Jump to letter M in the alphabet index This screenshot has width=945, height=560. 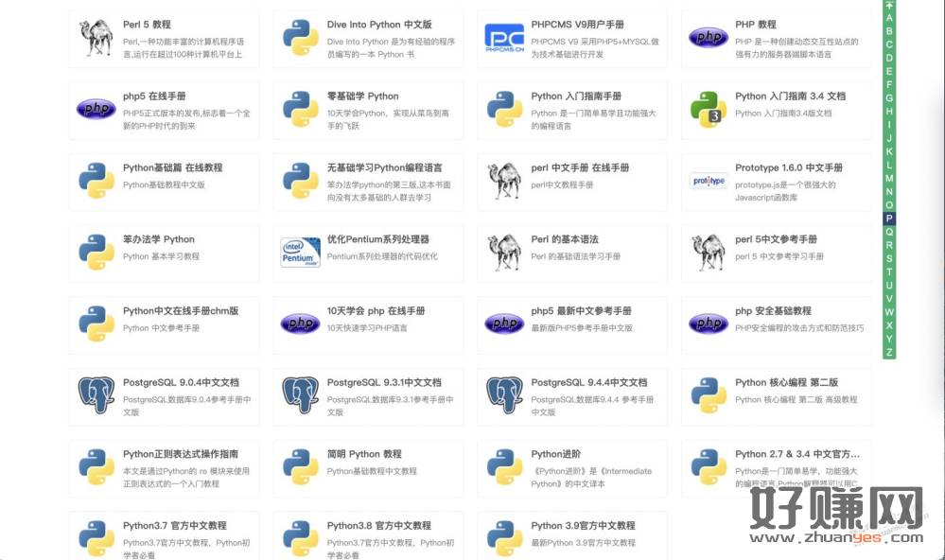coord(889,179)
